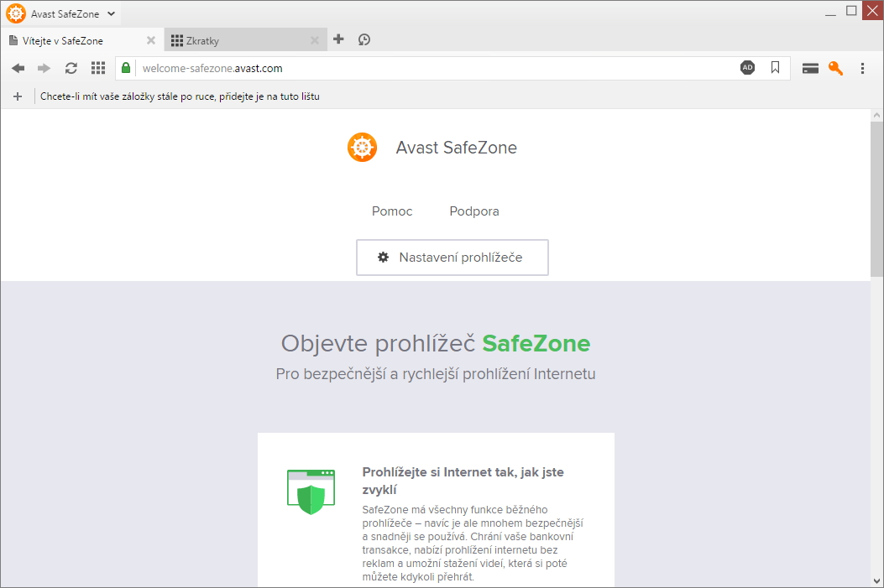Open the Bank mode card icon

click(810, 69)
